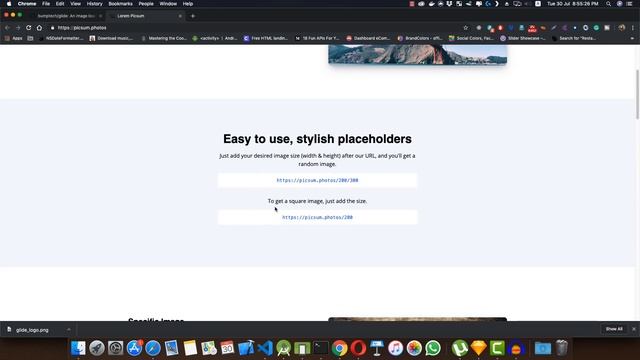Open the Downloads folder in dock
Screen dimensions: 640x360
click(542, 348)
